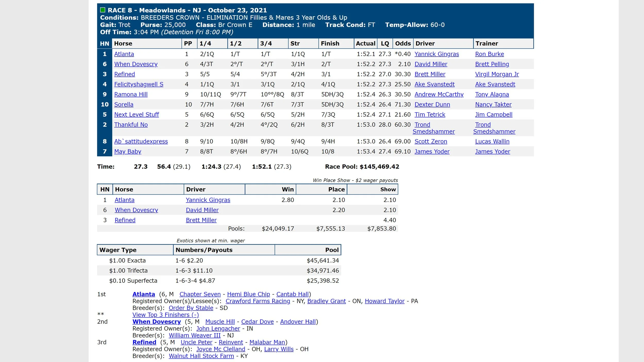
Task: Open driver Andrew McCarthy's page
Action: 439,94
